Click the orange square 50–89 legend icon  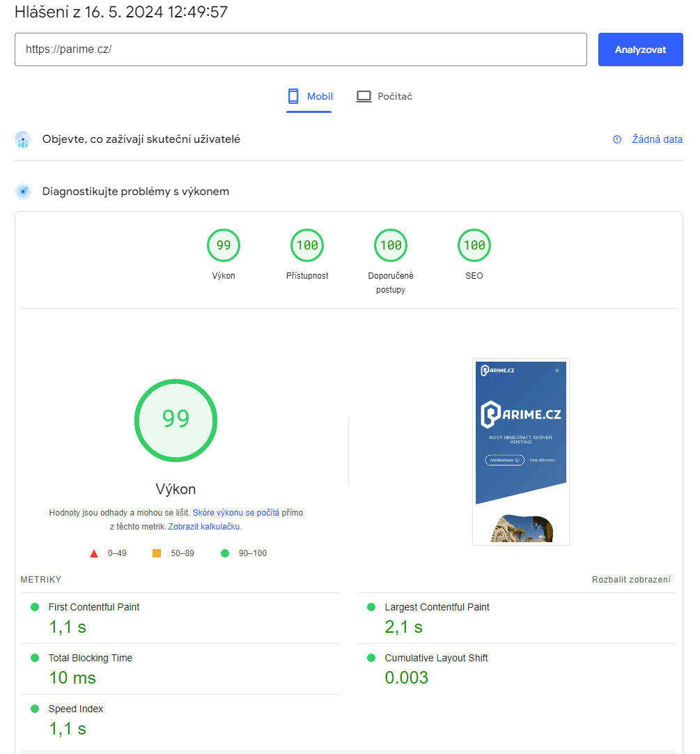pos(157,553)
